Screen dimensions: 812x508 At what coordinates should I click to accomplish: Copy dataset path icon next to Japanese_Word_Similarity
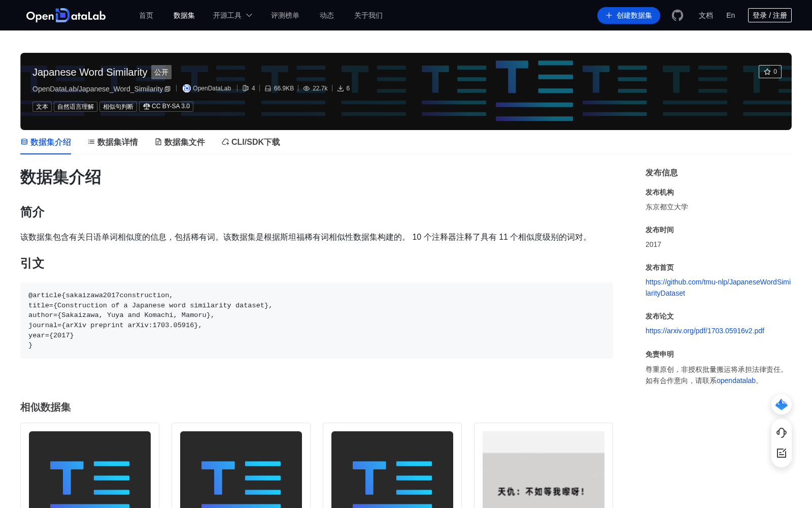(x=167, y=89)
